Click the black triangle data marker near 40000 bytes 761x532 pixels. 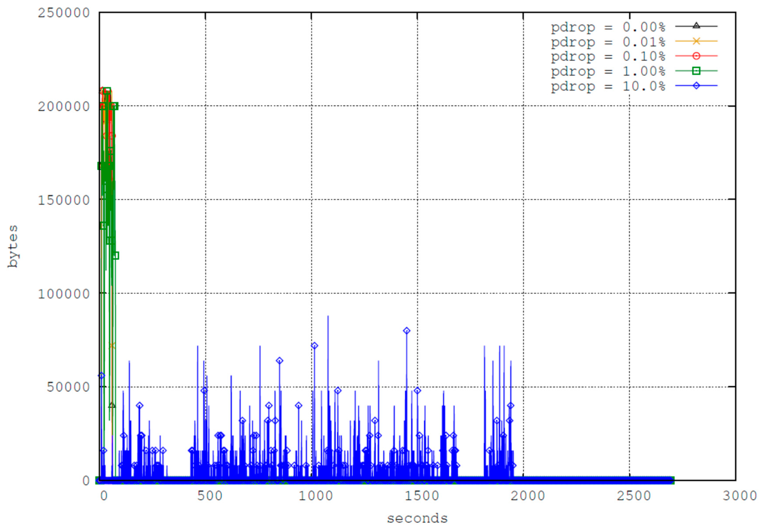(112, 405)
